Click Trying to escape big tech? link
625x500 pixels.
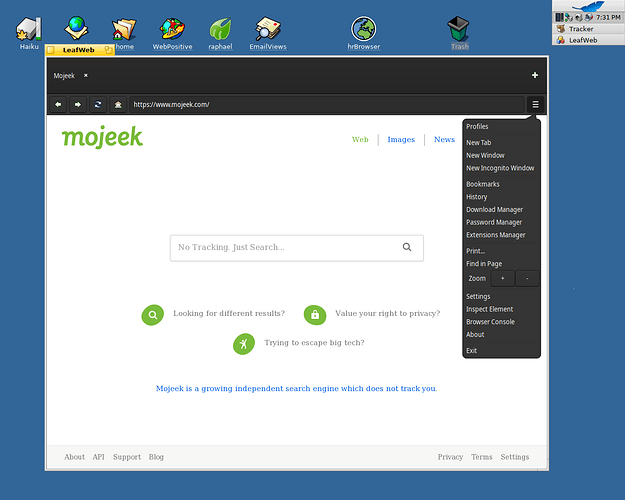tap(314, 343)
